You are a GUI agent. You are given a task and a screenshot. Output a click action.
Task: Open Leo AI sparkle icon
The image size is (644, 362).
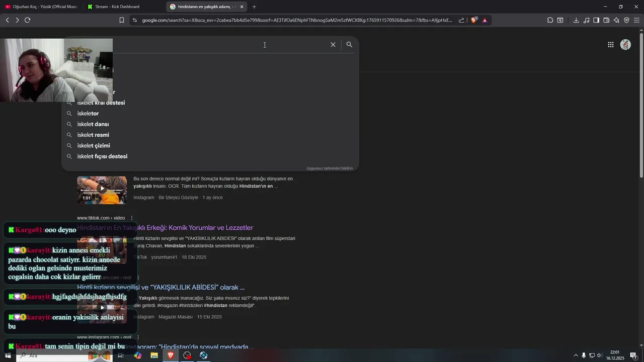coord(616,20)
